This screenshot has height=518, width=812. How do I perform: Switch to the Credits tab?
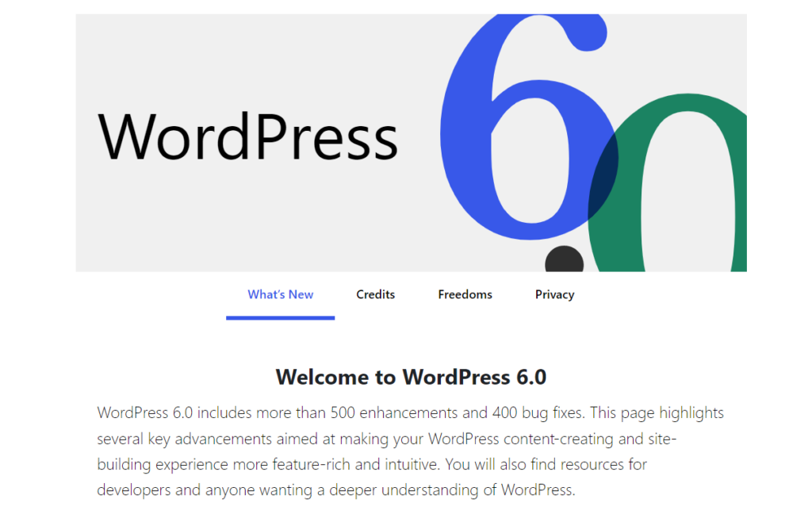(x=375, y=295)
